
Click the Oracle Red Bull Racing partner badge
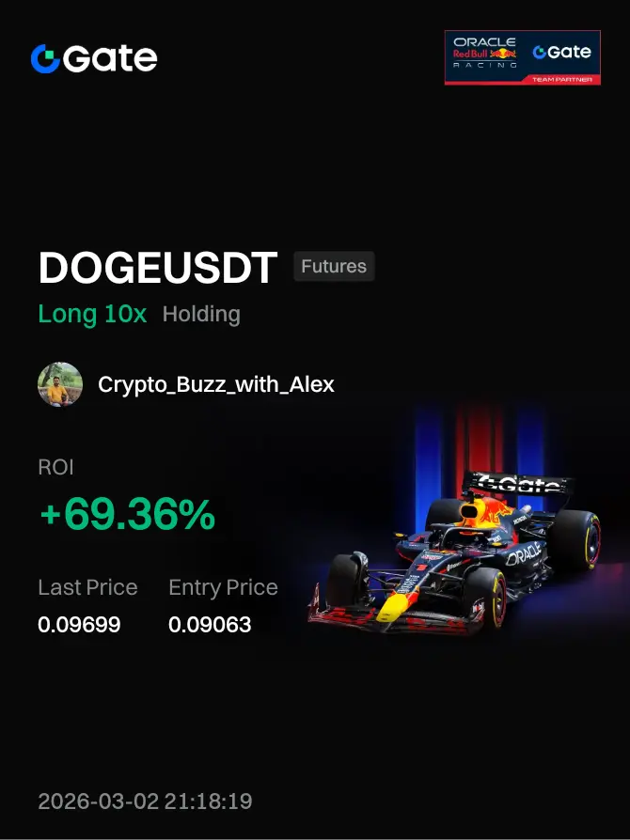(522, 57)
